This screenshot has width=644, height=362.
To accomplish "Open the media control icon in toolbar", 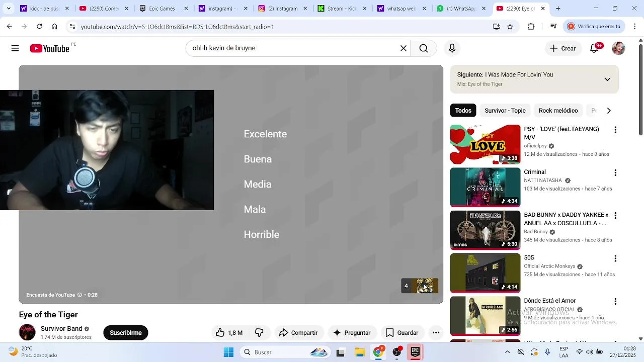I will point(553,27).
